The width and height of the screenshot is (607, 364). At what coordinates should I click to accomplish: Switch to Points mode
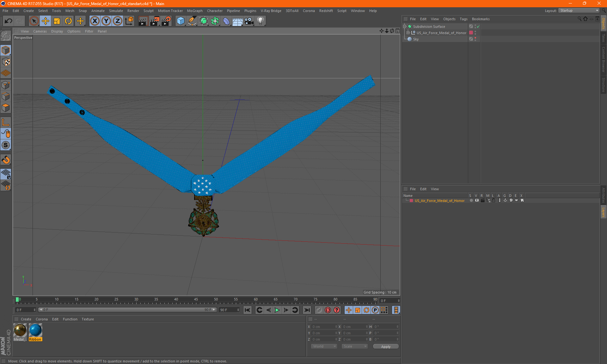[6, 85]
